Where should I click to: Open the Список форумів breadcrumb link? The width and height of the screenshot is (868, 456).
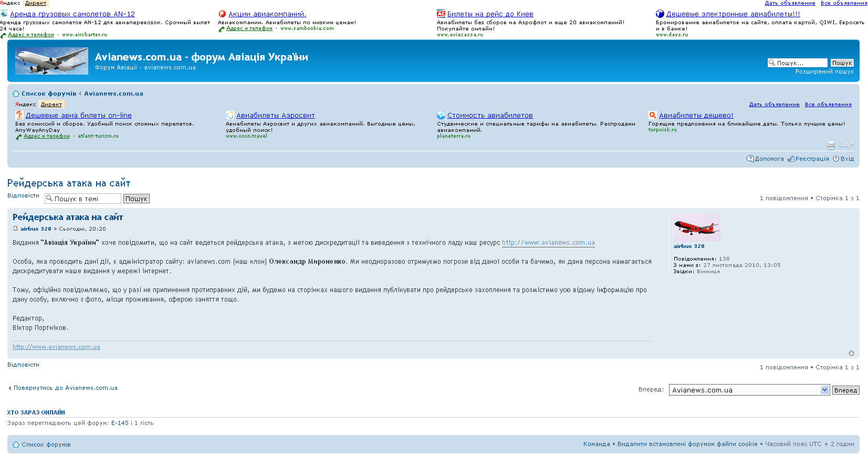tap(49, 94)
